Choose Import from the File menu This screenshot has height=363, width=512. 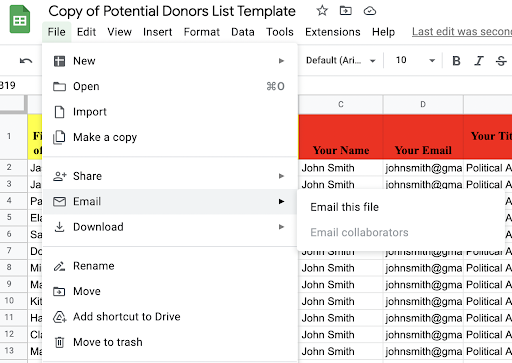[x=170, y=112]
